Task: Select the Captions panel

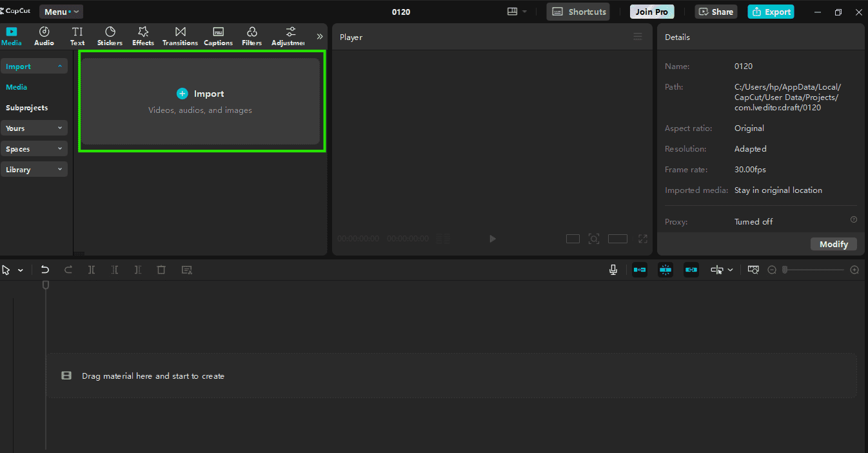Action: pyautogui.click(x=218, y=36)
